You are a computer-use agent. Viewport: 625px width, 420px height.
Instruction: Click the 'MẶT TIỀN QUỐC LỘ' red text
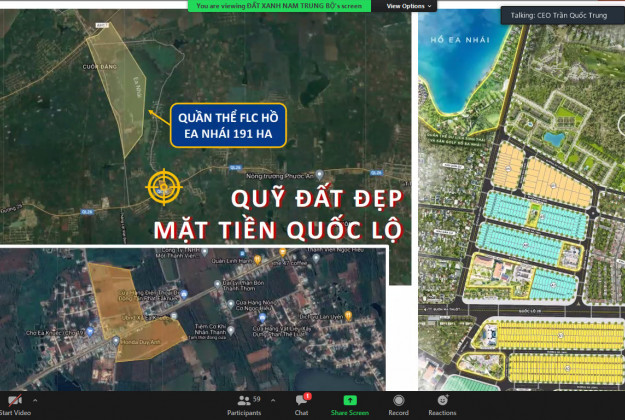(278, 230)
